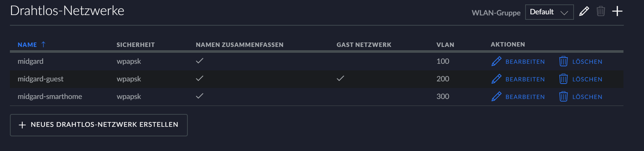Viewport: 644px width, 151px height.
Task: Click the SICHERHEIT column header
Action: coord(136,45)
